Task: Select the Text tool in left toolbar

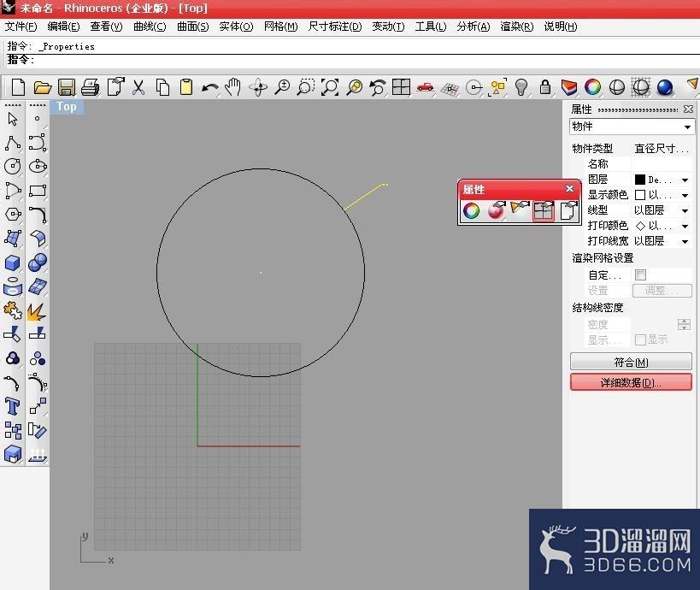Action: coord(13,406)
